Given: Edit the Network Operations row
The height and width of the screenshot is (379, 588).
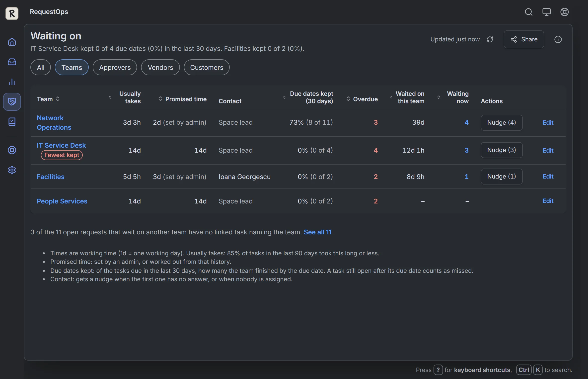Looking at the screenshot, I should (x=548, y=122).
